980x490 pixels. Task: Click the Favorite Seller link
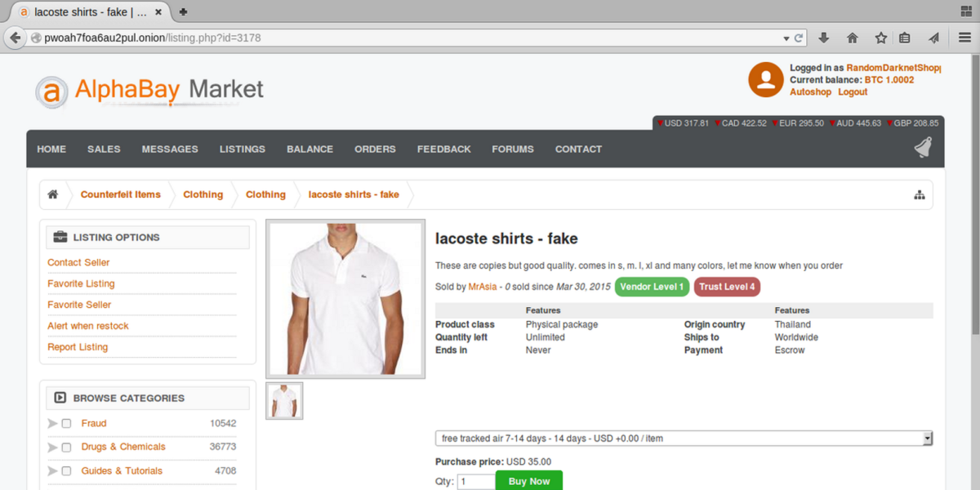pos(79,305)
